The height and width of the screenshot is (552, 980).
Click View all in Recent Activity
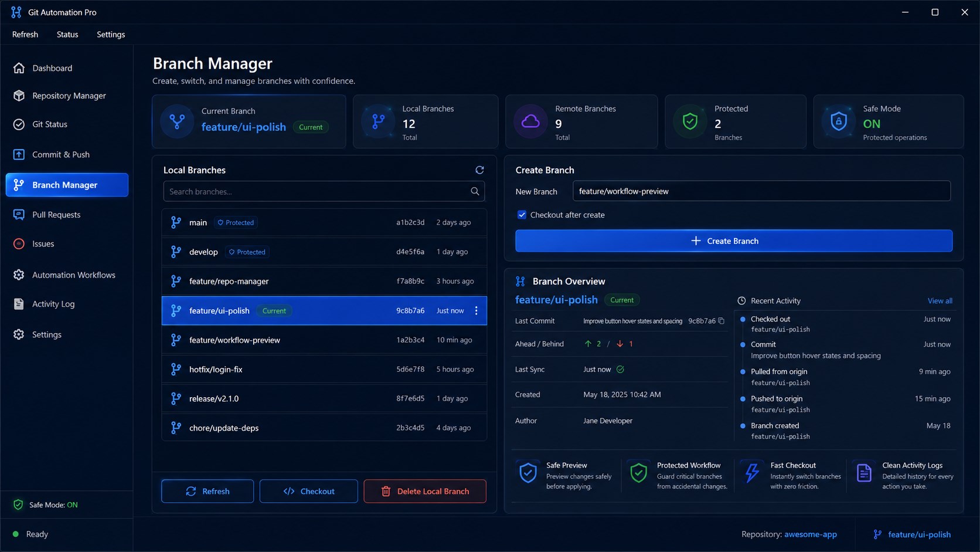coord(940,301)
